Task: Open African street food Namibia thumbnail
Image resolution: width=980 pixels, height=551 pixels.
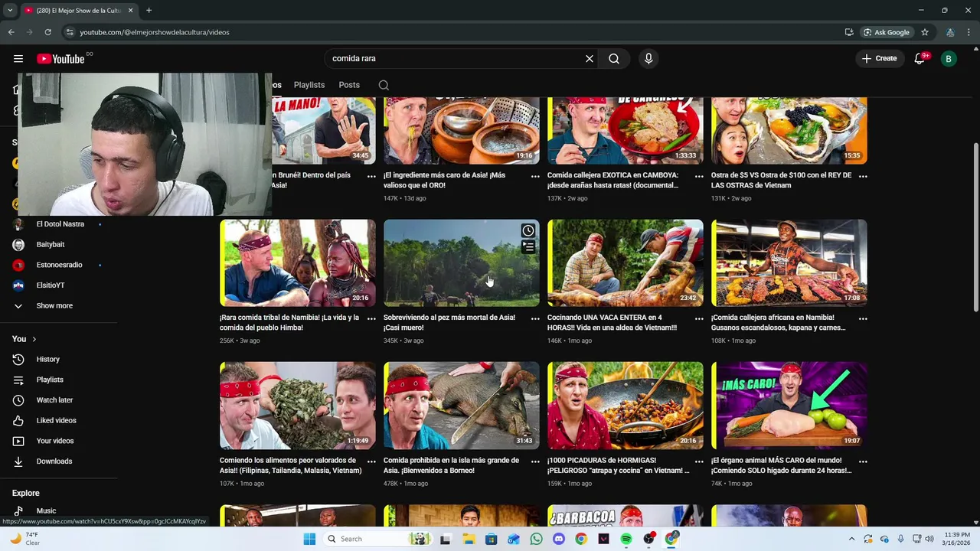Action: [x=789, y=263]
